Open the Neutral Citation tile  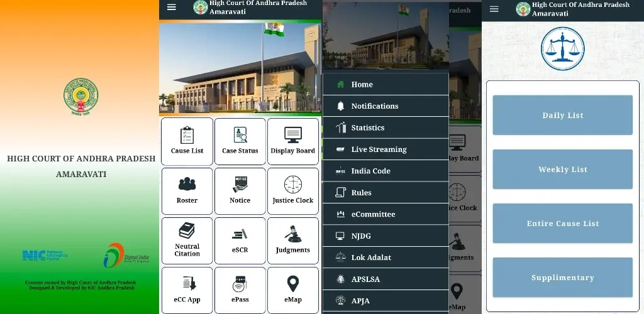coord(187,241)
